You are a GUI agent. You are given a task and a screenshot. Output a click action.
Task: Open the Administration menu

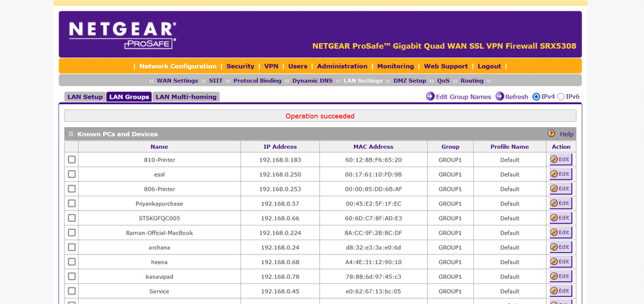(342, 66)
